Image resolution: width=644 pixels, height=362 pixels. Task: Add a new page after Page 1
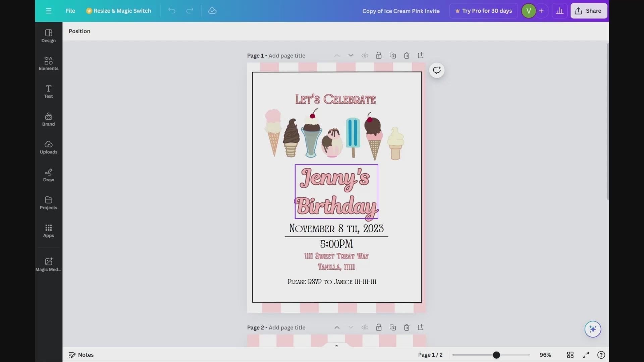pos(421,55)
